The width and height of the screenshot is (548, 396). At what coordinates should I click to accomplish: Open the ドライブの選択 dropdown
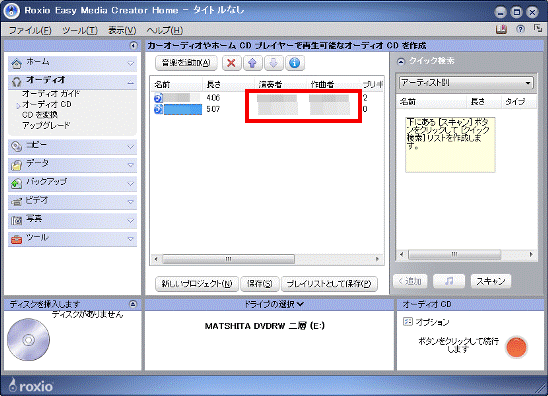(273, 304)
